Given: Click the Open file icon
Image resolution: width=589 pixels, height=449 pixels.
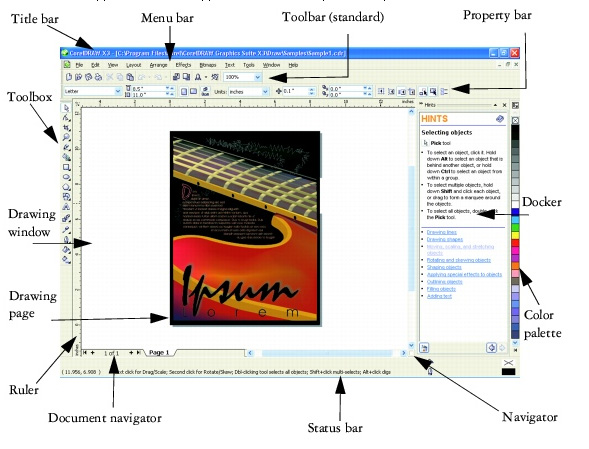Looking at the screenshot, I should click(x=79, y=77).
